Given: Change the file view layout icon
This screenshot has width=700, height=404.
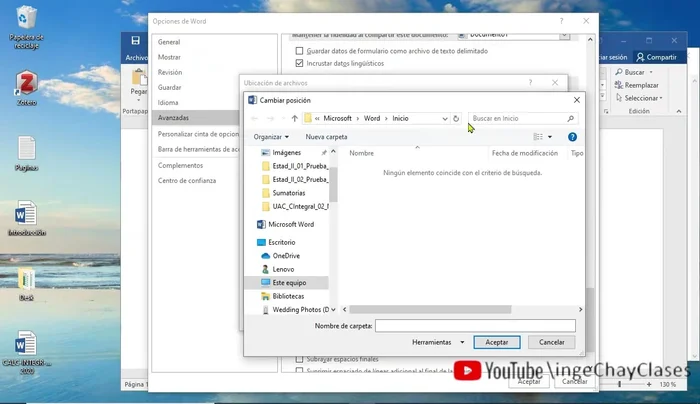Looking at the screenshot, I should [x=538, y=137].
